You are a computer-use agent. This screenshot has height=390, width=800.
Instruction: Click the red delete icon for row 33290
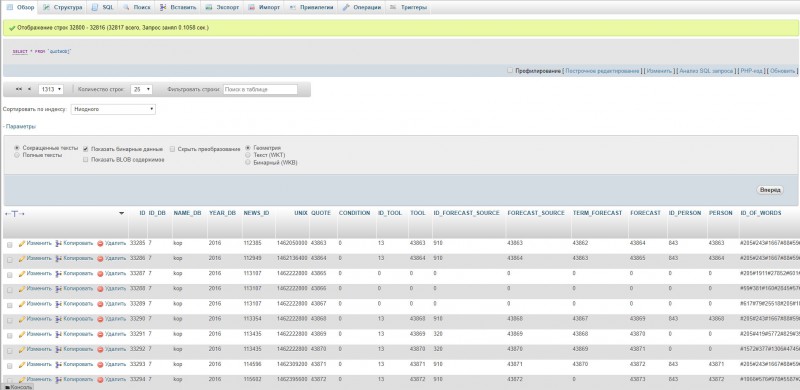pos(101,320)
